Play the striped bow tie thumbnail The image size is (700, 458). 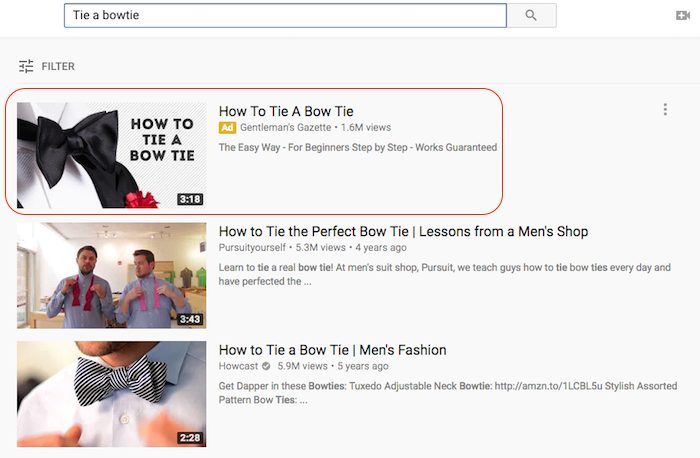click(112, 394)
